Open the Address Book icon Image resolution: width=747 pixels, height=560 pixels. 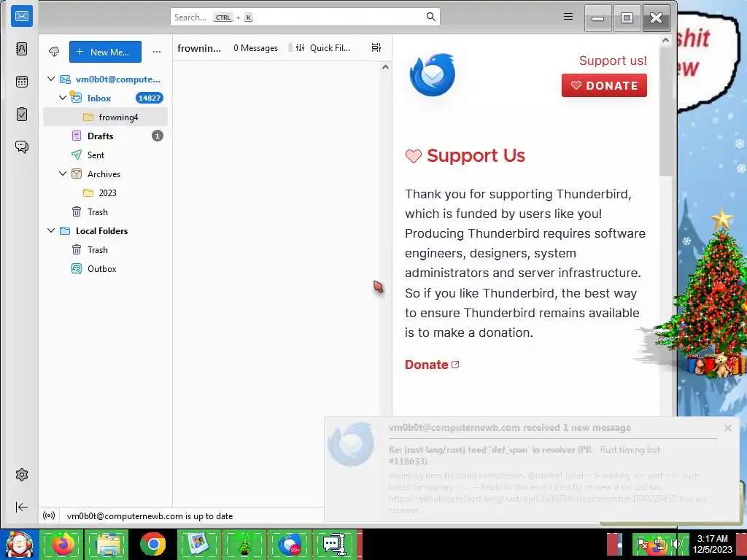21,49
